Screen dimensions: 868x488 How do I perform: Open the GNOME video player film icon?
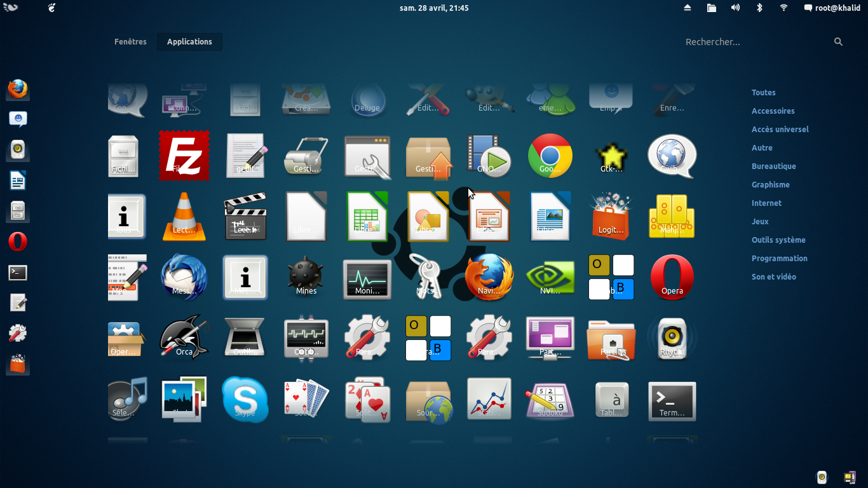(x=489, y=156)
